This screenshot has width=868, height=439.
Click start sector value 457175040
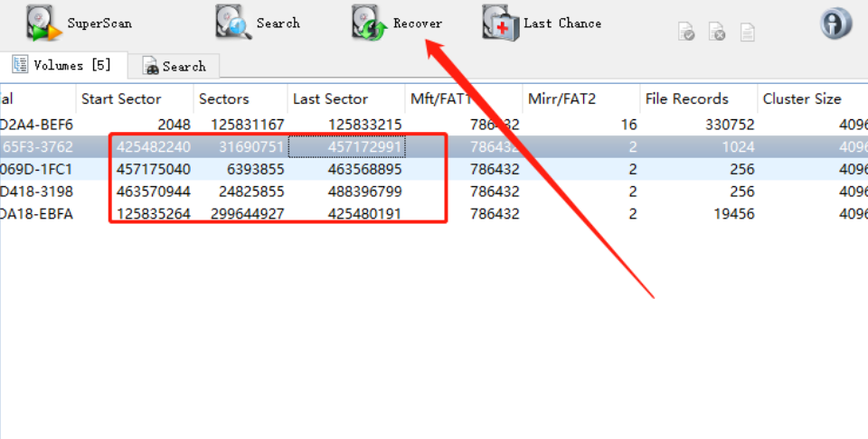click(154, 169)
